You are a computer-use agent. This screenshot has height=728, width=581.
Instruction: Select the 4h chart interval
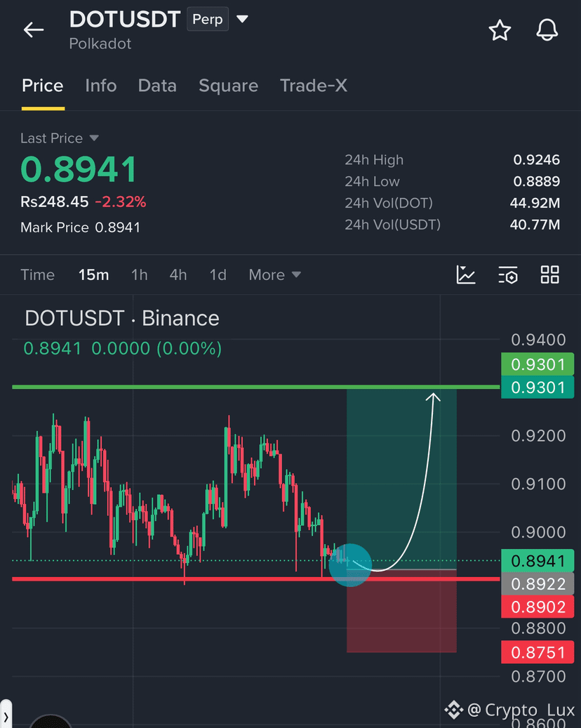(178, 275)
